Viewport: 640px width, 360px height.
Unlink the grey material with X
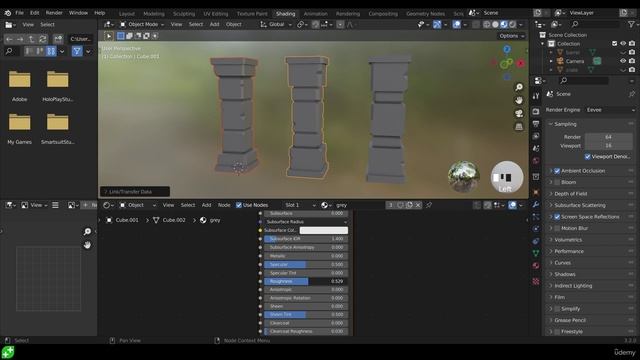418,205
